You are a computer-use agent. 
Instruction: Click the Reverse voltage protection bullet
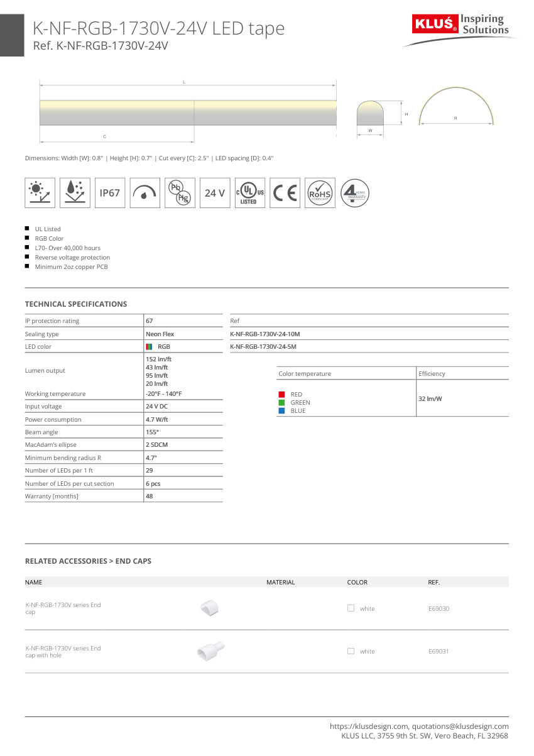pos(72,258)
